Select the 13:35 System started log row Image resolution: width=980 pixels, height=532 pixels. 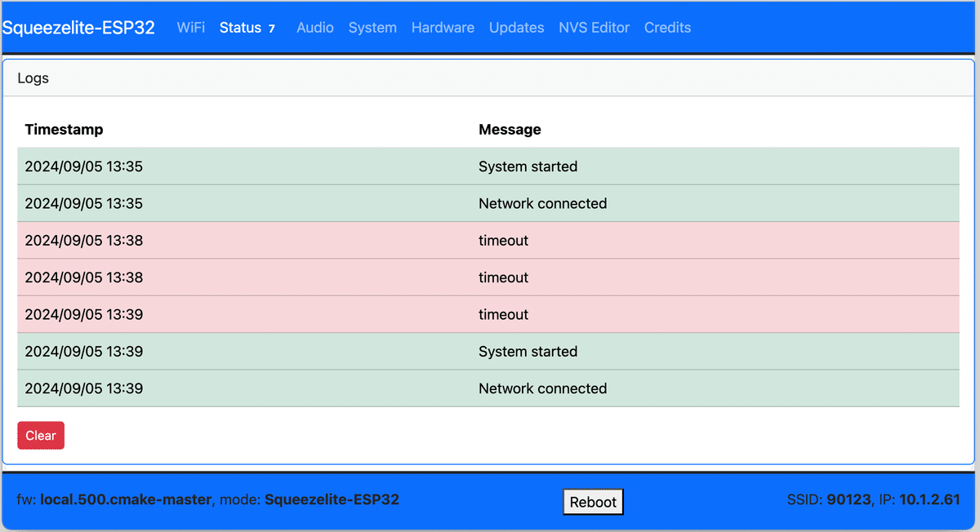488,166
